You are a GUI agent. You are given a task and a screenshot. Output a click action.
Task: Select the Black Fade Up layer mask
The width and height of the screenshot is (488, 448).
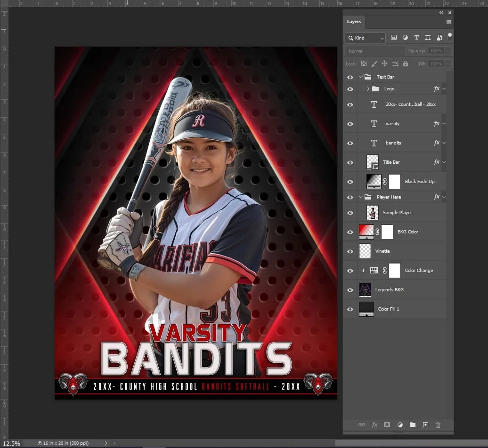click(395, 182)
